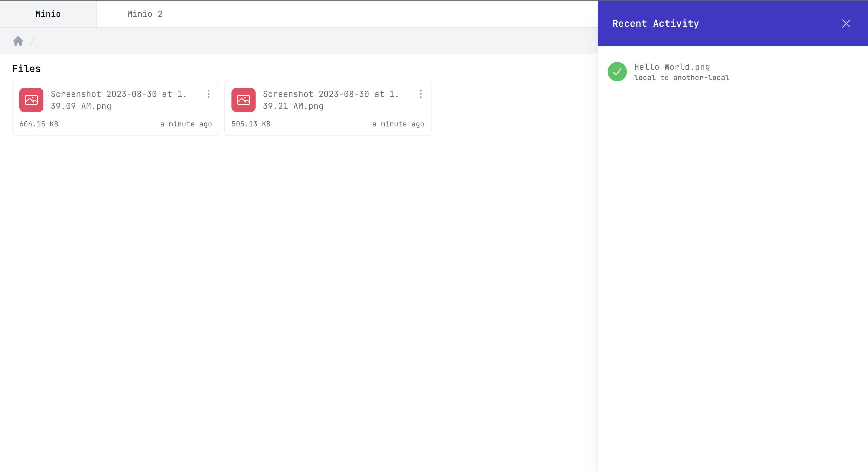Click the Recent Activity panel title
Image resolution: width=868 pixels, height=472 pixels.
click(656, 23)
